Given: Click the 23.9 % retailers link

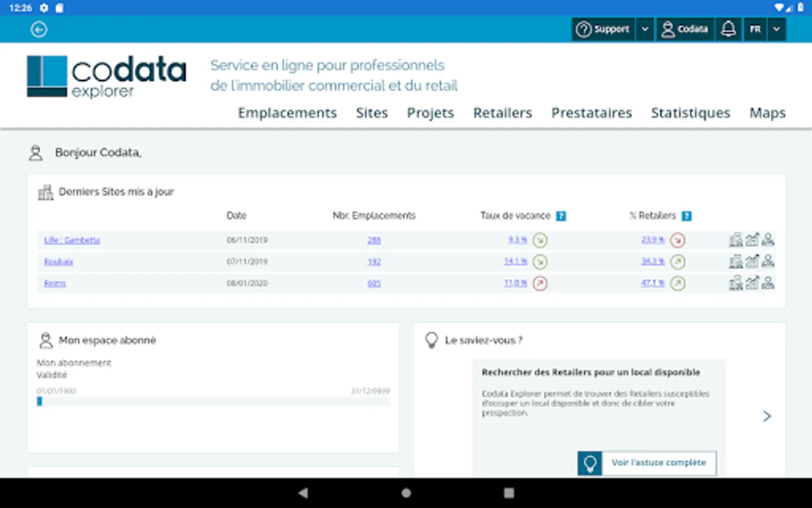Looking at the screenshot, I should pos(653,240).
